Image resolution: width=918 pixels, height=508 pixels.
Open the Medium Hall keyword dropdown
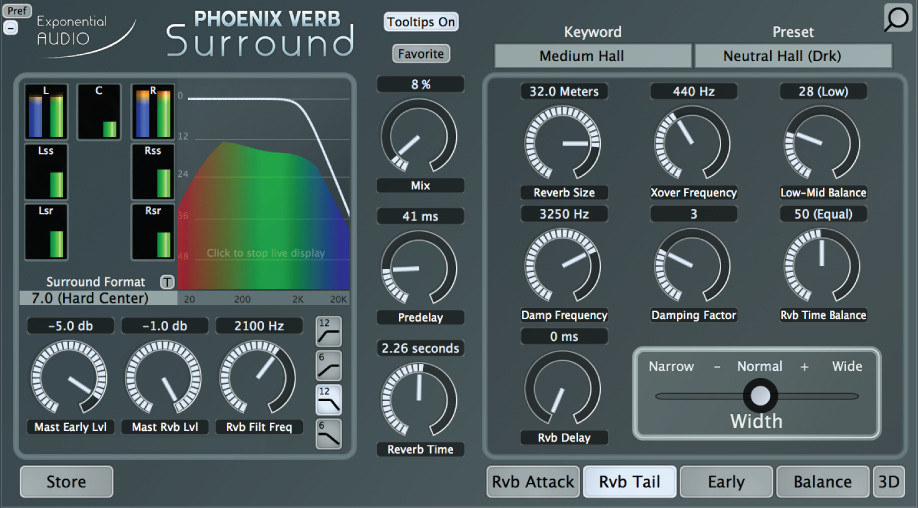(592, 56)
